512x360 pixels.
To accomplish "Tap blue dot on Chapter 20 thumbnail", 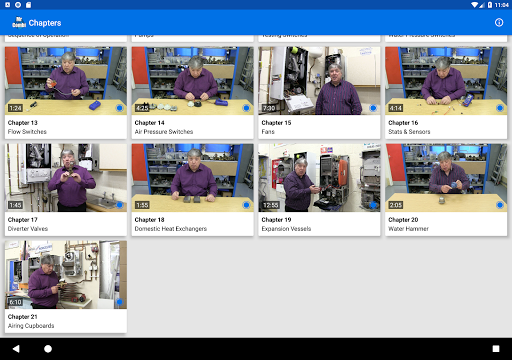I will [x=500, y=205].
